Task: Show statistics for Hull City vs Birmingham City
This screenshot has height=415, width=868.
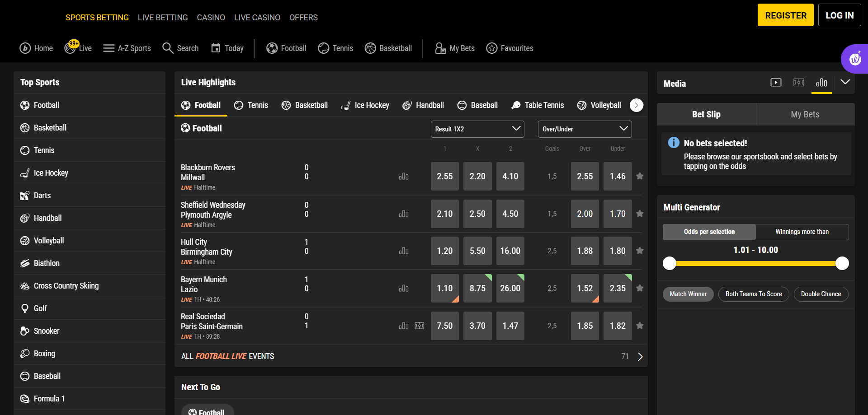Action: point(404,251)
